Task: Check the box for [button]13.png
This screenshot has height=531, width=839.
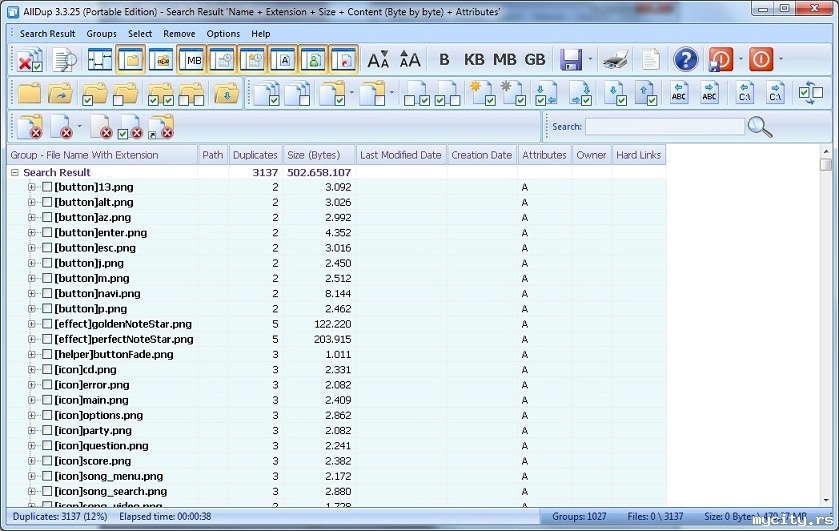Action: tap(47, 187)
